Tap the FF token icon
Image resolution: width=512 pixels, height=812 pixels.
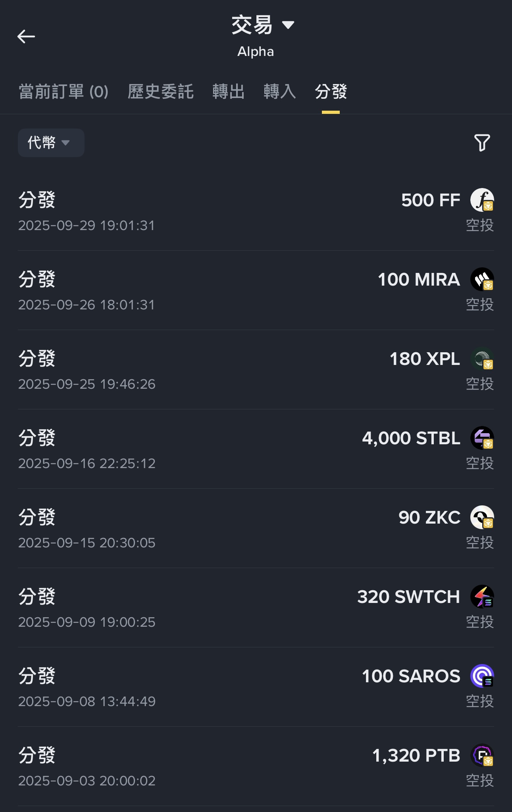482,200
